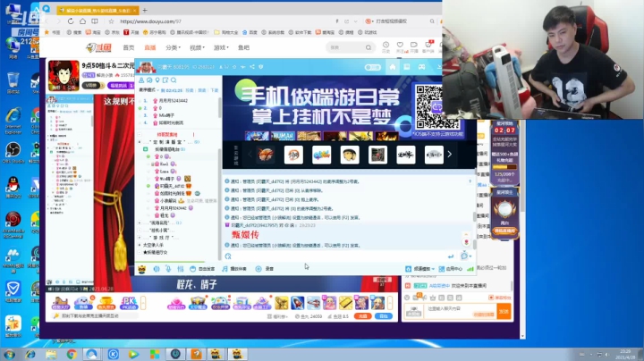Open Chrome from Windows taskbar
The height and width of the screenshot is (361, 644).
(72, 355)
